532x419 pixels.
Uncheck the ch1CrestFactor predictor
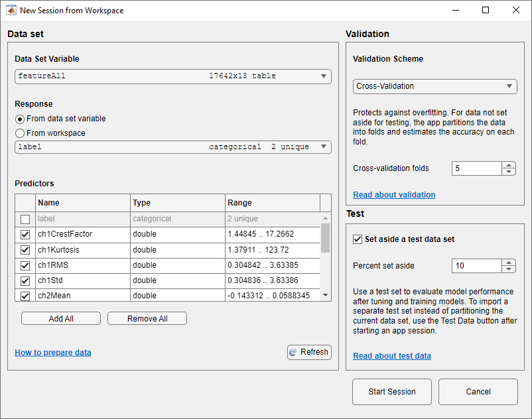tap(25, 234)
